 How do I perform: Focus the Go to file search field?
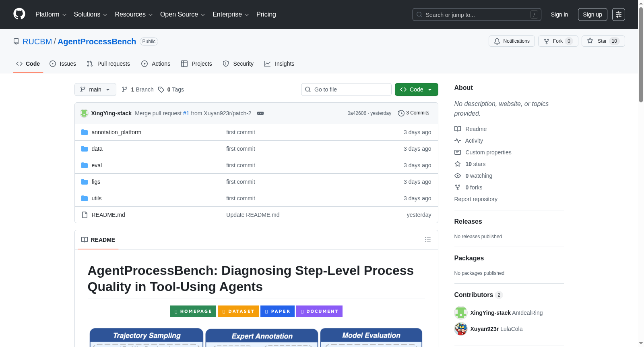click(346, 89)
